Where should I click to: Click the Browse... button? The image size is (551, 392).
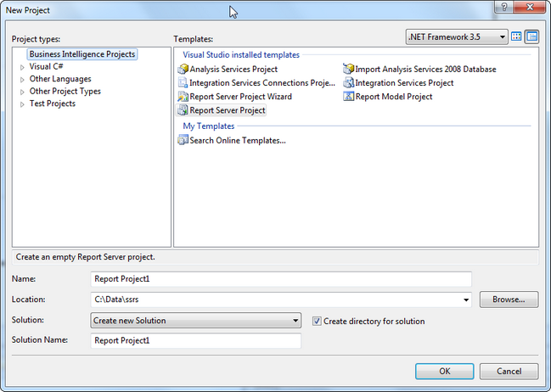[x=509, y=300]
